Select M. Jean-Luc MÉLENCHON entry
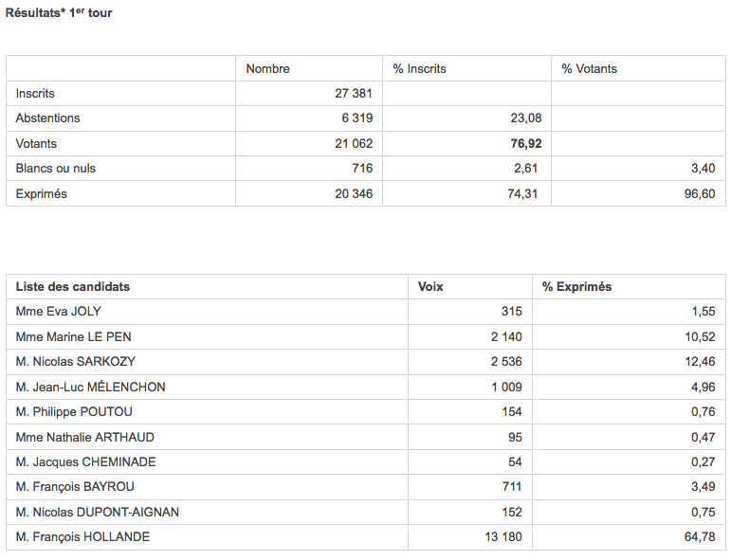731x560 pixels. pyautogui.click(x=366, y=388)
